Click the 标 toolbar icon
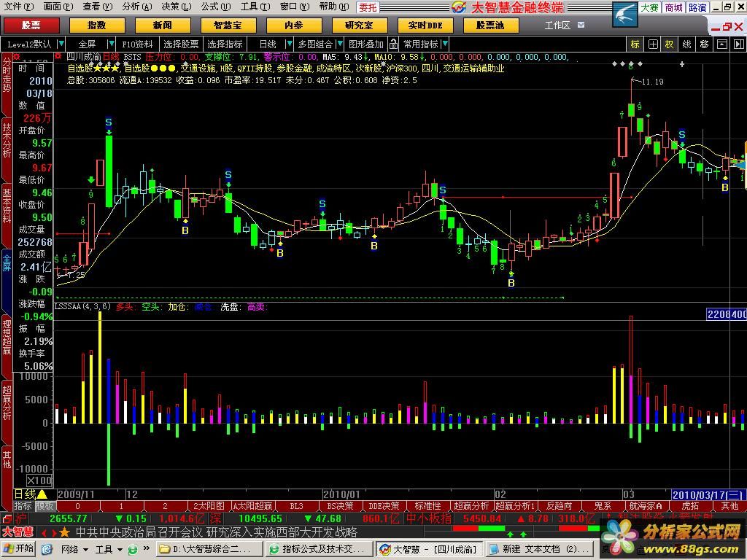The height and width of the screenshot is (560, 747). [x=635, y=44]
